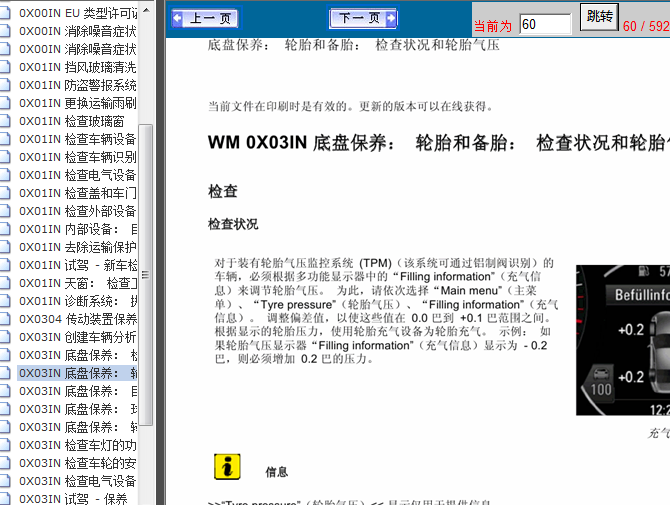This screenshot has height=505, width=670.
Task: Open 0X01IN 挡风玻璃清洗 entry
Action: pyautogui.click(x=78, y=67)
